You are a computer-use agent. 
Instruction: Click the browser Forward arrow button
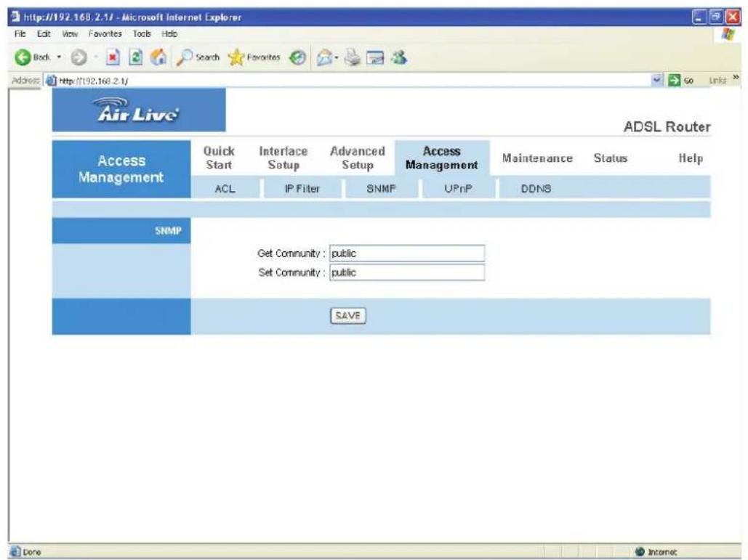click(x=79, y=57)
